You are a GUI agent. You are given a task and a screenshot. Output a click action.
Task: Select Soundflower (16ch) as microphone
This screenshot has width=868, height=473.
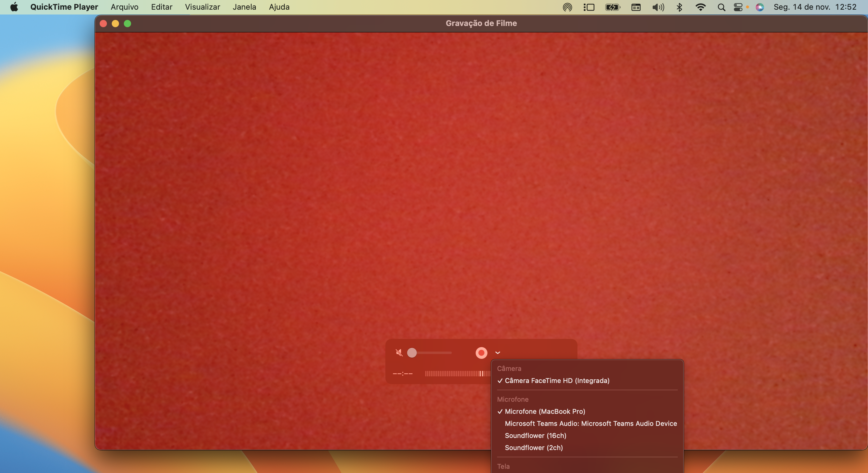535,436
